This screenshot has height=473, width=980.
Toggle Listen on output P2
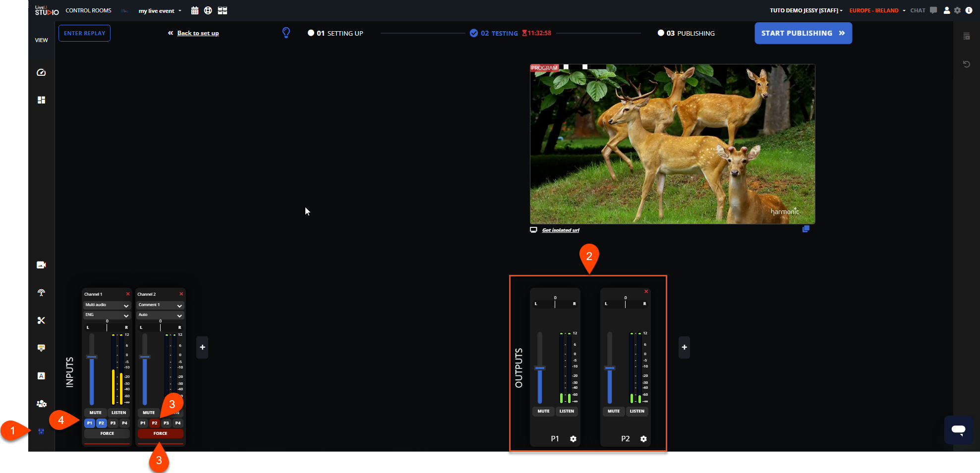coord(637,411)
